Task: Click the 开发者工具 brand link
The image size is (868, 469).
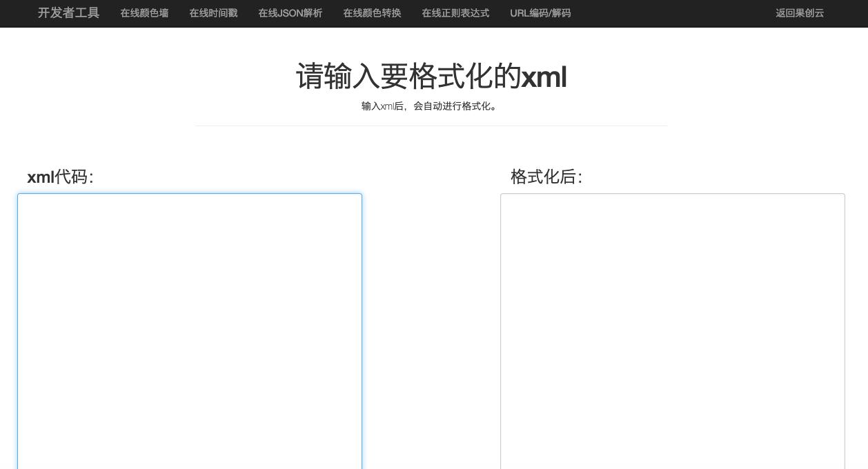Action: coord(68,13)
